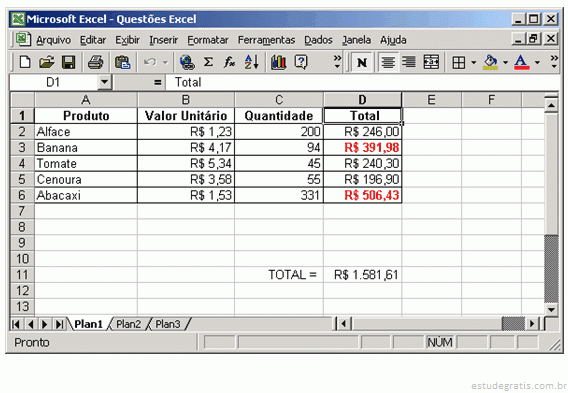Open the borders style dropdown arrow
Viewport: 568px width, 393px height.
(473, 62)
